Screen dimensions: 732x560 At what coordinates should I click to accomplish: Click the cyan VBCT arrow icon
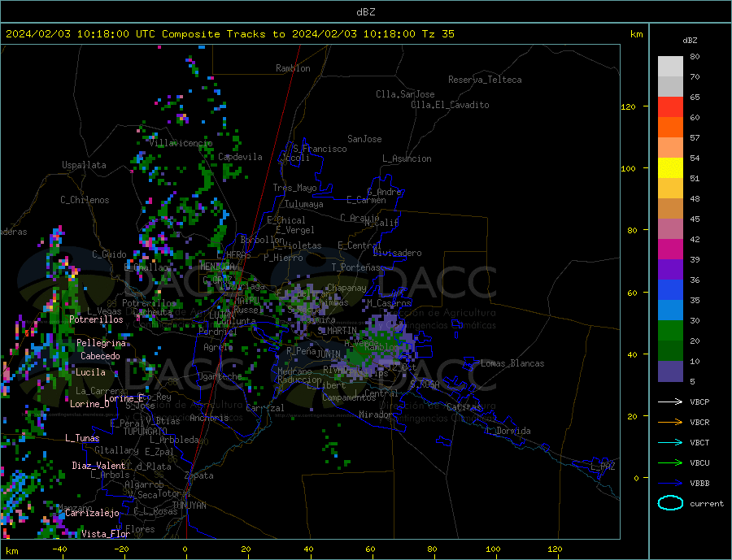click(x=670, y=442)
